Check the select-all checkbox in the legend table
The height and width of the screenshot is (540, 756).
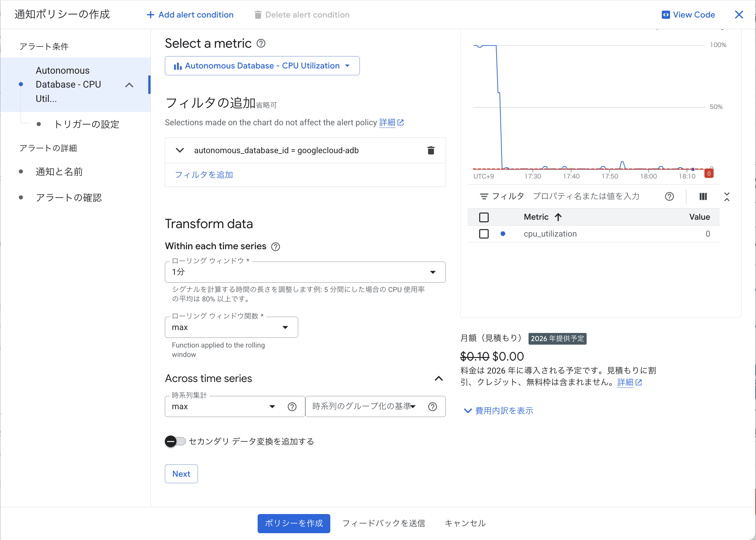click(484, 217)
